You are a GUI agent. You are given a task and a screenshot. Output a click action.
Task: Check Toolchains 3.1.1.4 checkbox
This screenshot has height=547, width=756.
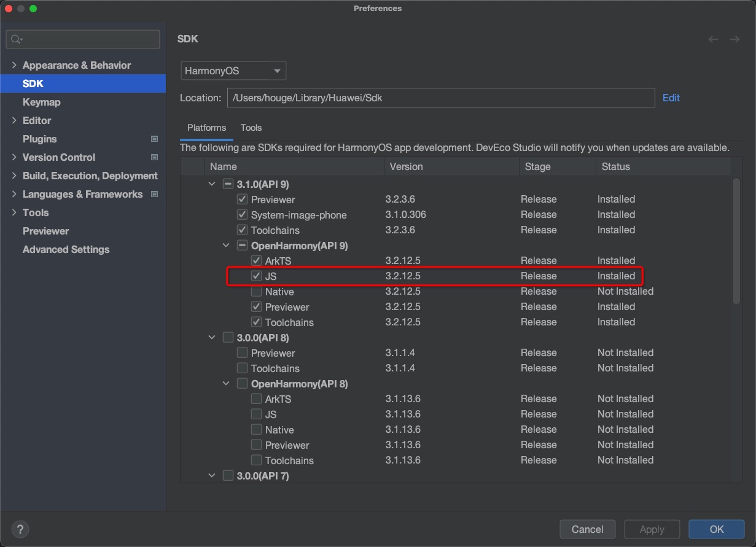(242, 368)
